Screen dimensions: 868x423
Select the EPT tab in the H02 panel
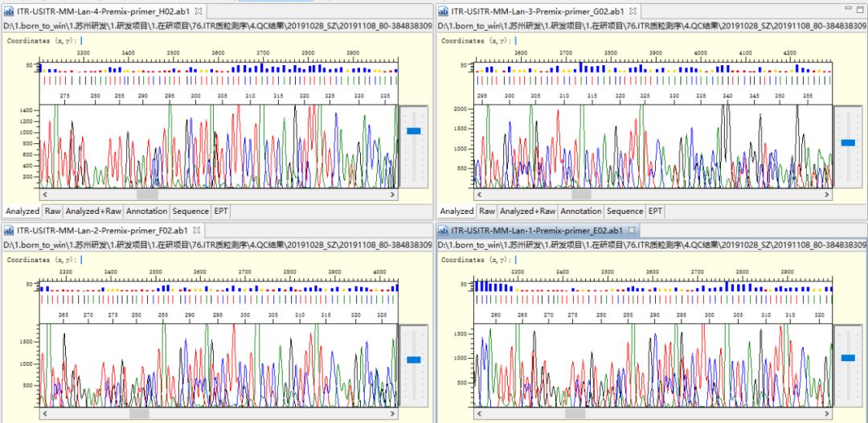(222, 211)
